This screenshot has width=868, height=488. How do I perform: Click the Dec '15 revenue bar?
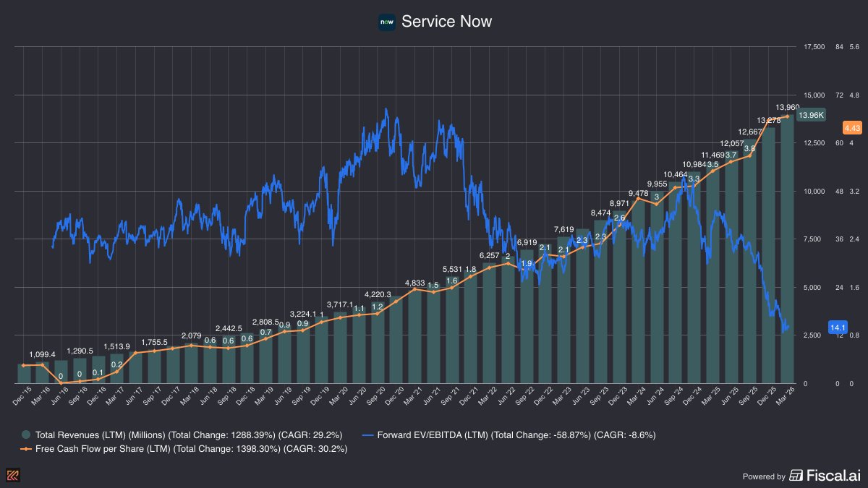[x=25, y=374]
